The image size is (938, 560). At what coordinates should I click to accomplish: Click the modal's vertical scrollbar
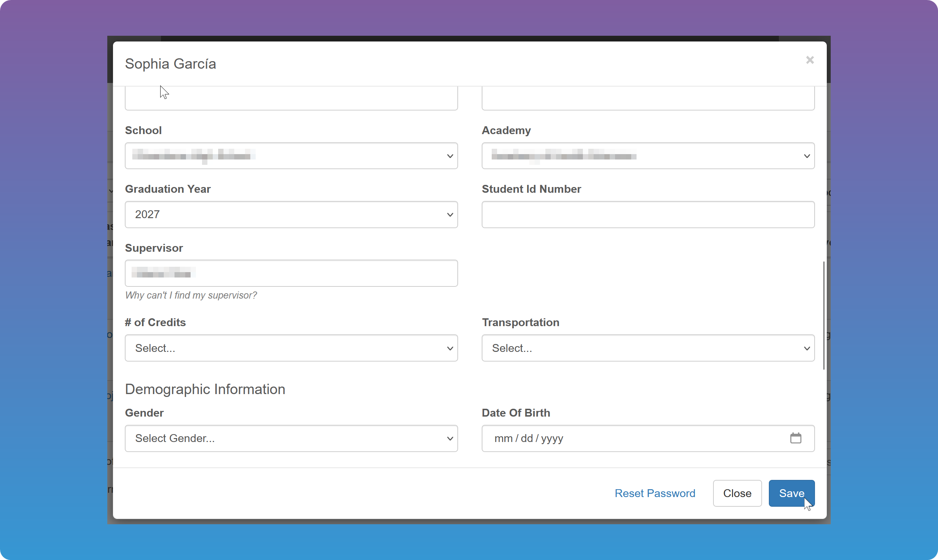[824, 315]
